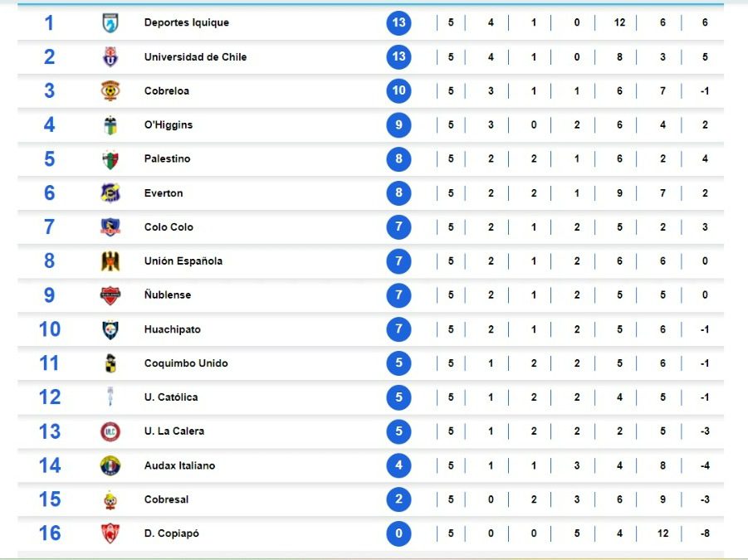
Task: Click the U. Católica team name
Action: [171, 397]
